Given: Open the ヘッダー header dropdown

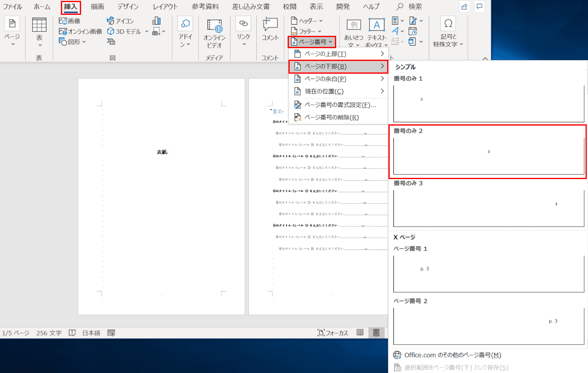Looking at the screenshot, I should pos(307,21).
